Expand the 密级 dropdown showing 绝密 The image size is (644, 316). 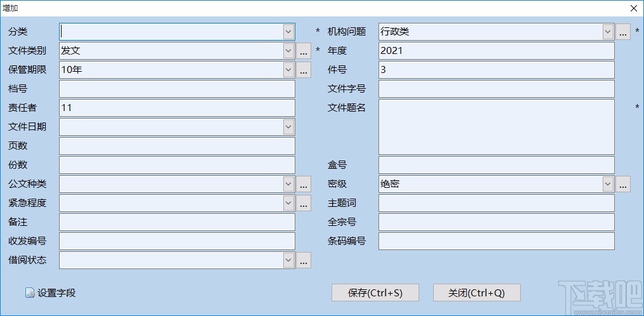click(608, 184)
